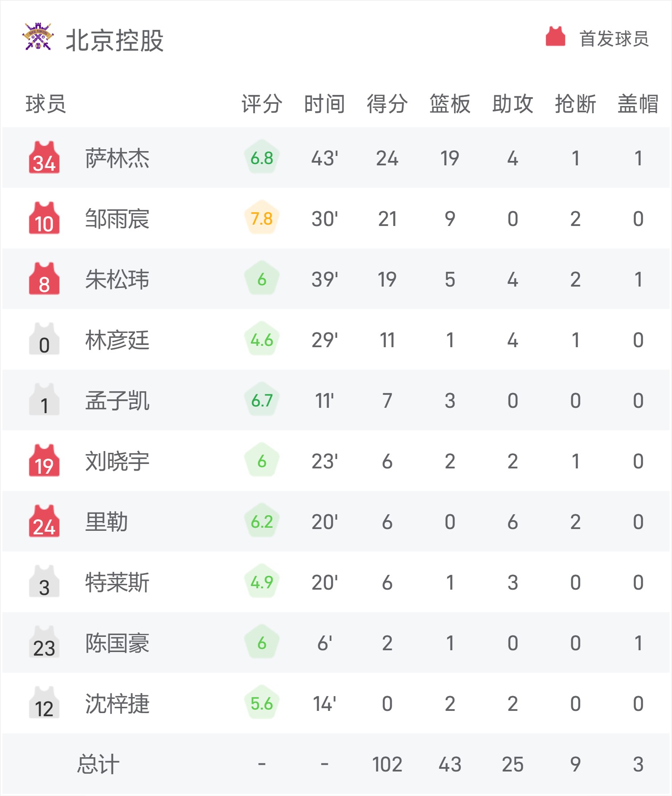Click the 6.8 rating badge for 萨林杰
Screen dimensions: 672x796
[262, 157]
